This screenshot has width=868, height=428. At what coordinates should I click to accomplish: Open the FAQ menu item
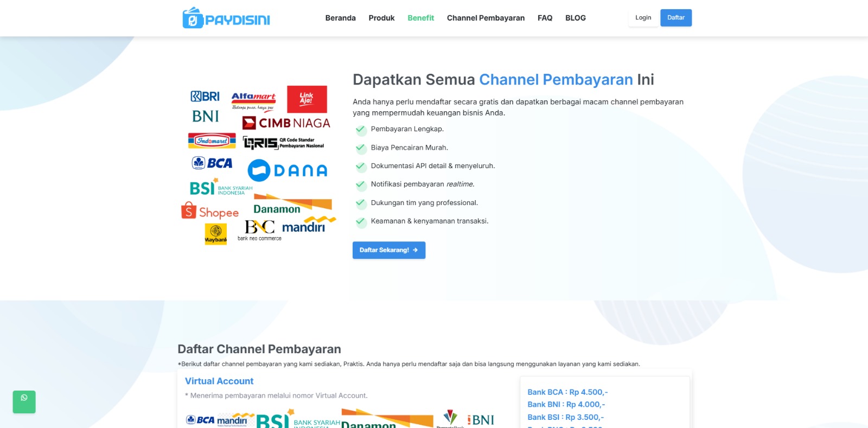tap(545, 18)
